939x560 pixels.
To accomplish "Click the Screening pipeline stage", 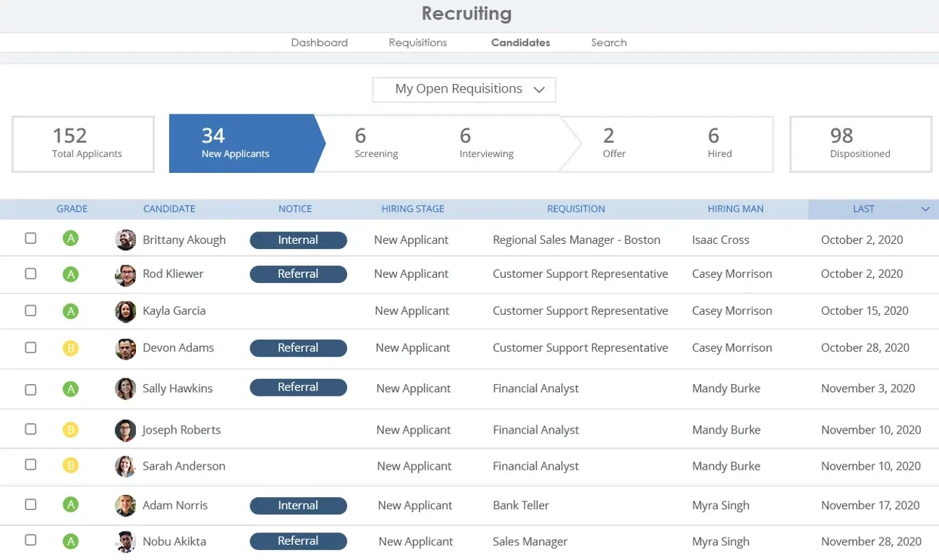I will click(x=375, y=143).
